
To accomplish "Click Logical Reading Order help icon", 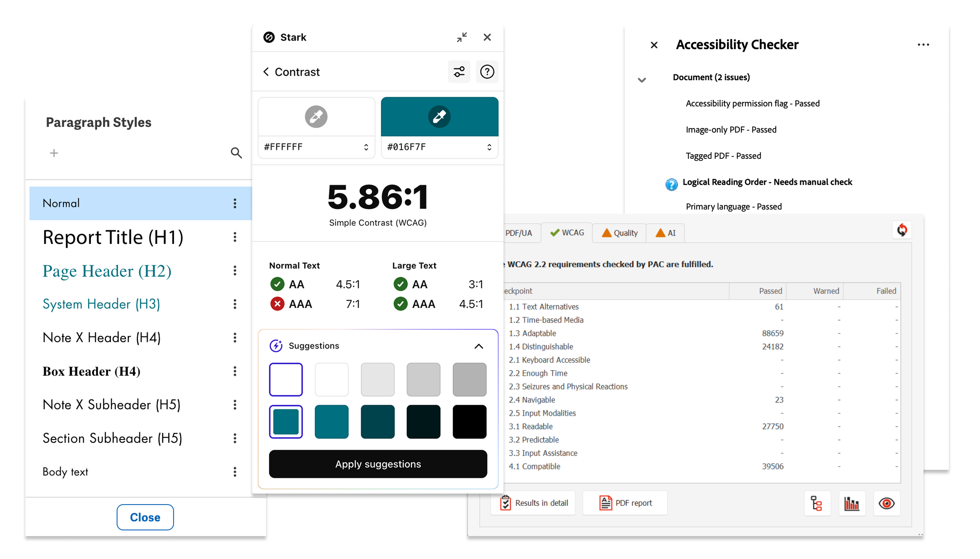I will (671, 185).
